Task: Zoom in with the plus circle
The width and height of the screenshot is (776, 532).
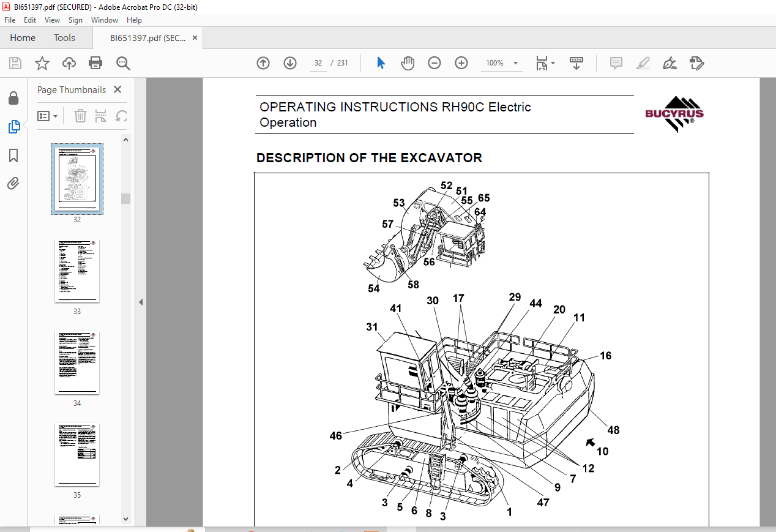Action: pos(461,63)
